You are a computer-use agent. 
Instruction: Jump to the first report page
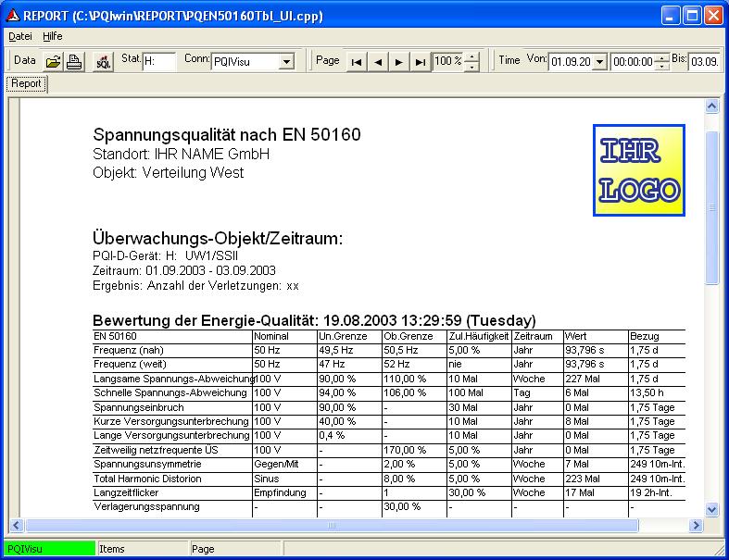[x=357, y=62]
